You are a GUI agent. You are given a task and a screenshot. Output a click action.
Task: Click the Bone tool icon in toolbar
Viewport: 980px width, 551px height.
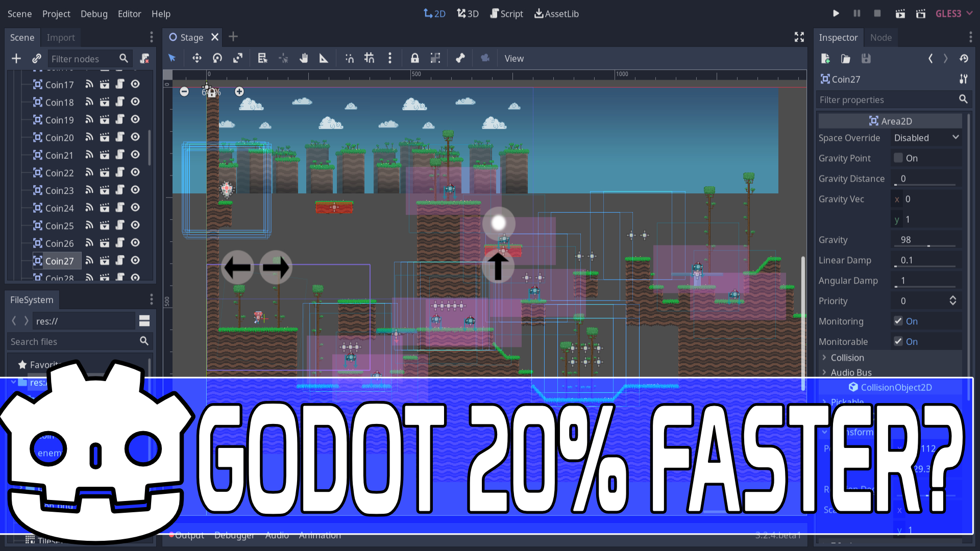[x=460, y=59]
